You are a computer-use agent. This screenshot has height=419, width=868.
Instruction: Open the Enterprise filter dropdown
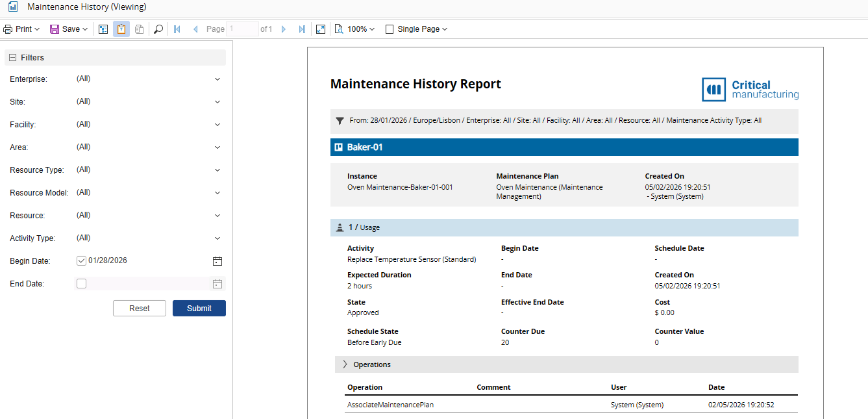[217, 79]
